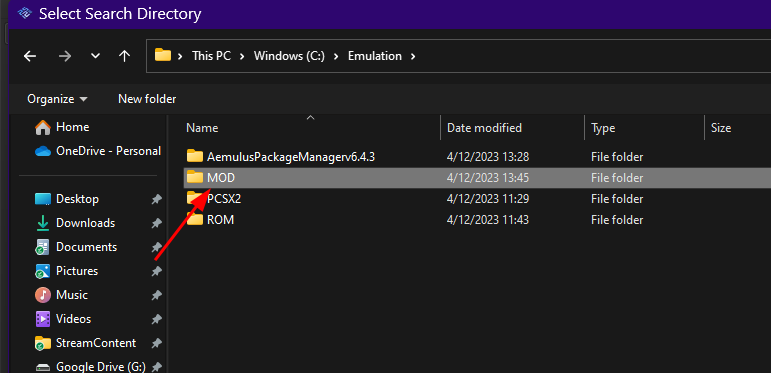The height and width of the screenshot is (373, 771).
Task: Click This PC in address bar
Action: click(211, 56)
